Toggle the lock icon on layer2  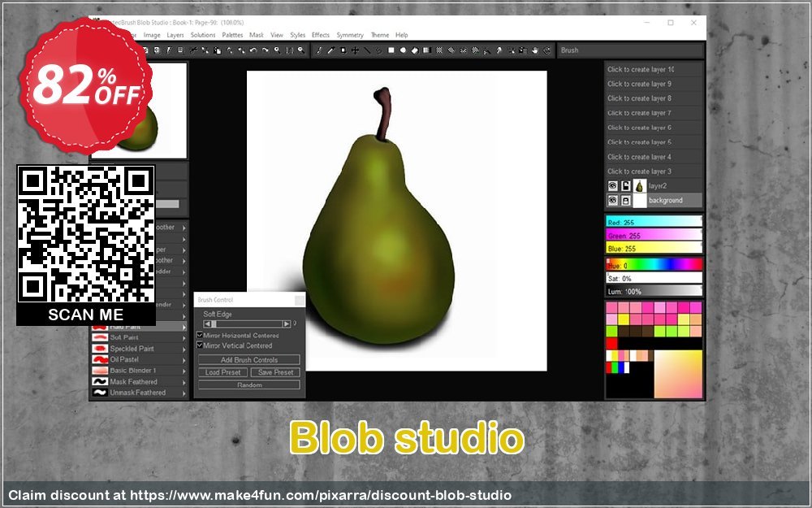point(625,185)
